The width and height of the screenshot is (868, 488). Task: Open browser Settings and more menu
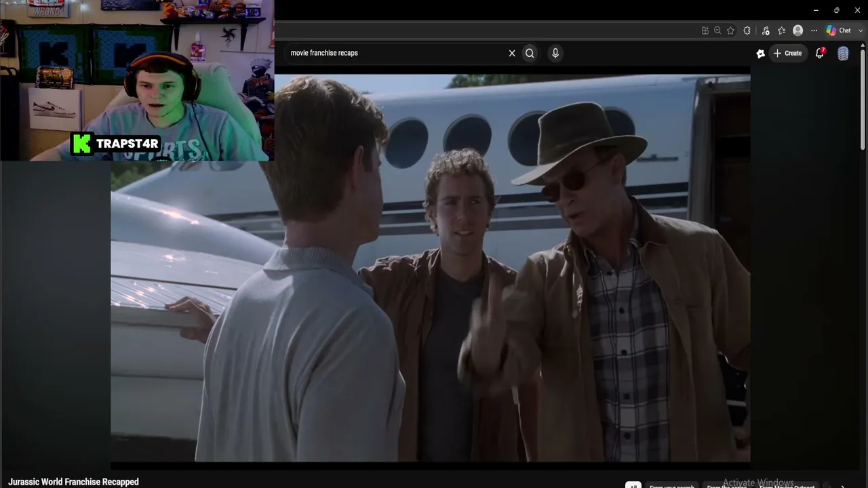(x=814, y=30)
